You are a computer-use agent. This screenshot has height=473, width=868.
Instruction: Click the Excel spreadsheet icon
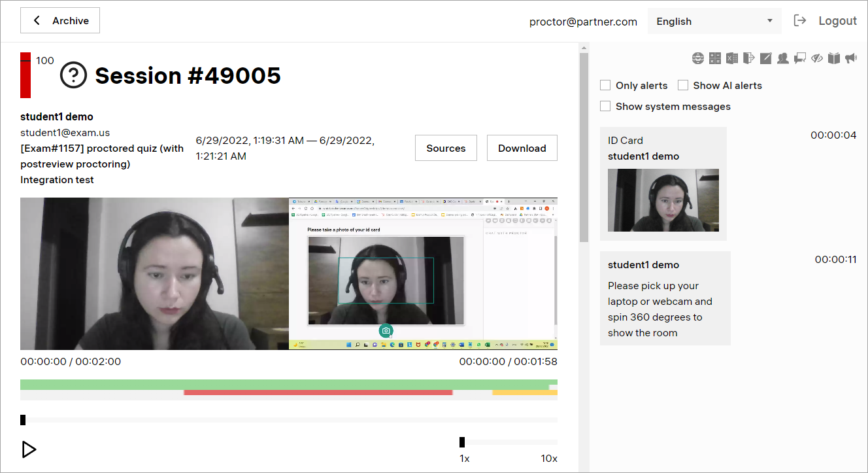click(732, 58)
